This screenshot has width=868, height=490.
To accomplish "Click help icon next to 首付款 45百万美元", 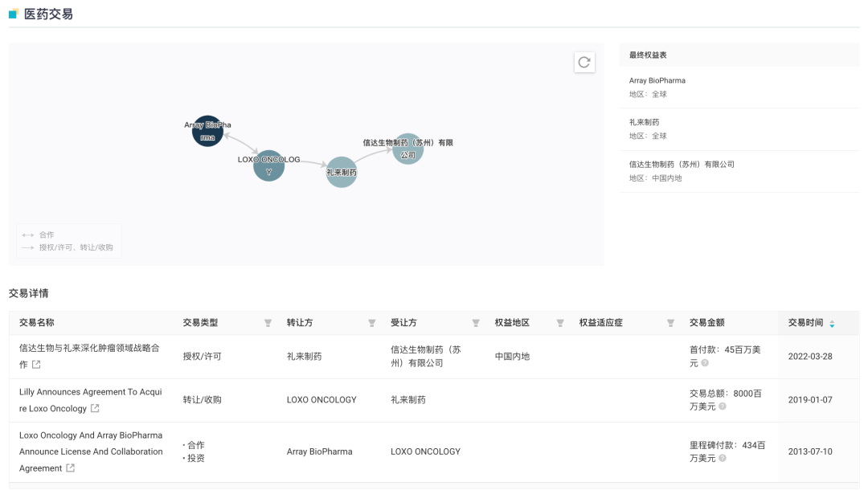I will [705, 363].
